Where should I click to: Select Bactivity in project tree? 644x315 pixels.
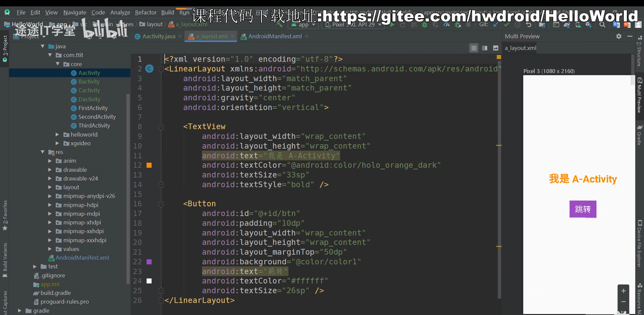[x=89, y=82]
